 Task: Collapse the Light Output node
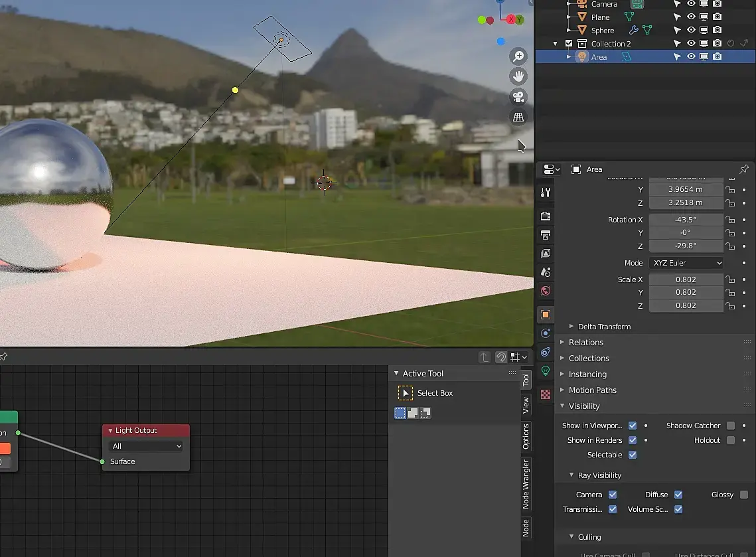[x=110, y=430]
